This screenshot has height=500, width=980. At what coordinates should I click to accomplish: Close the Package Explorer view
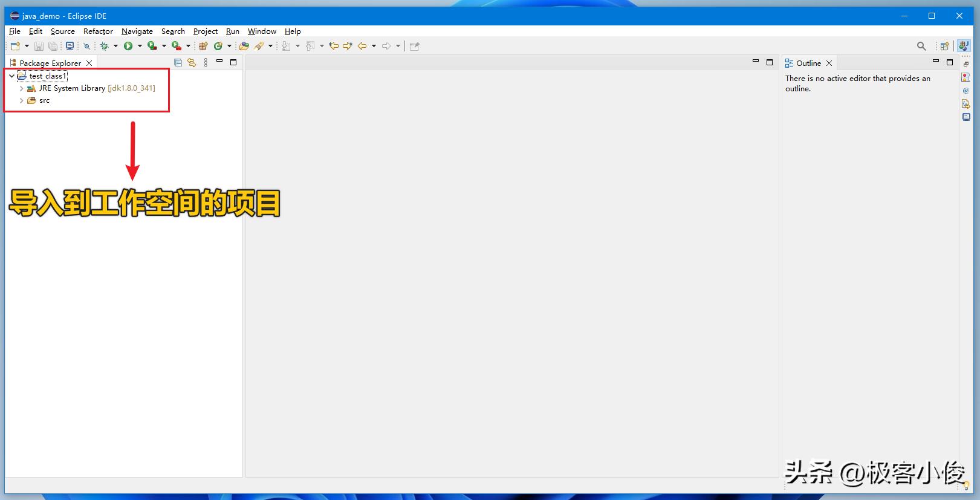(89, 63)
